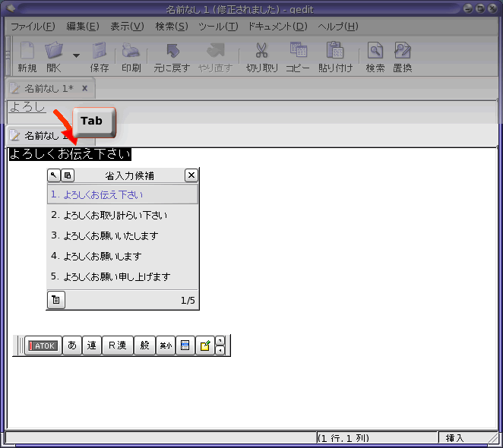Click the window menu icon in the title bar

point(10,8)
